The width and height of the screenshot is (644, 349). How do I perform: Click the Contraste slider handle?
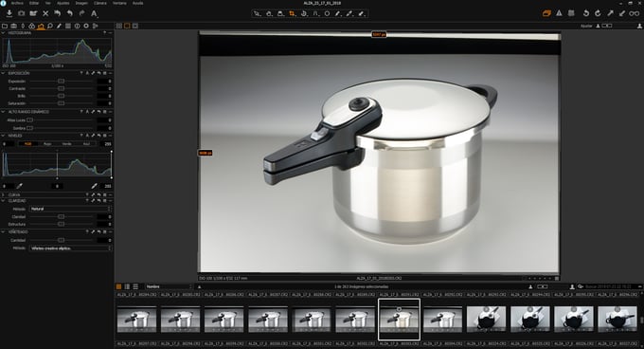click(x=62, y=88)
